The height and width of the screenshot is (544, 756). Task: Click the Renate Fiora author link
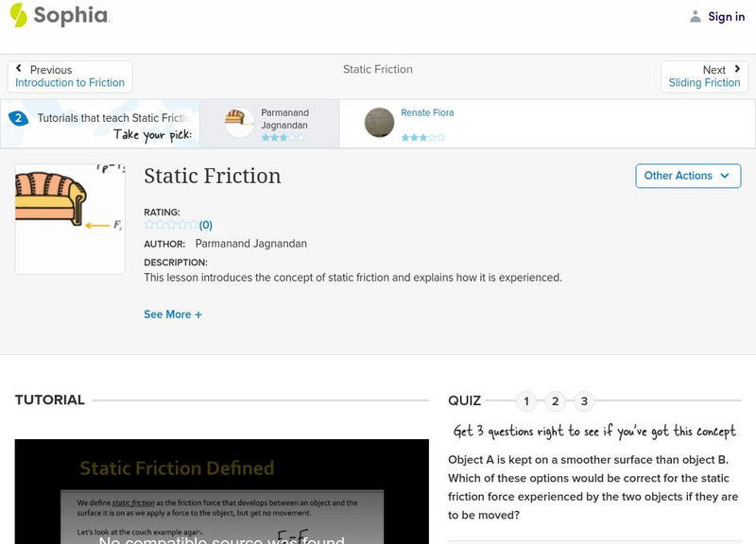pyautogui.click(x=425, y=112)
